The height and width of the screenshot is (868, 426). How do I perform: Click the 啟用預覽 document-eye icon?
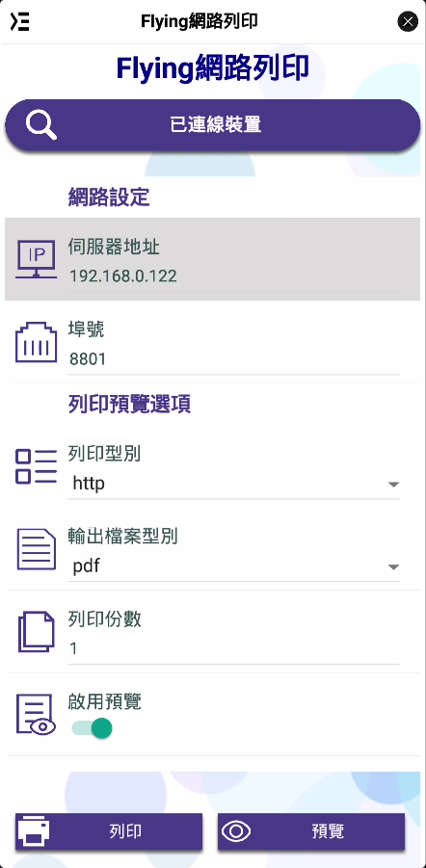(36, 714)
